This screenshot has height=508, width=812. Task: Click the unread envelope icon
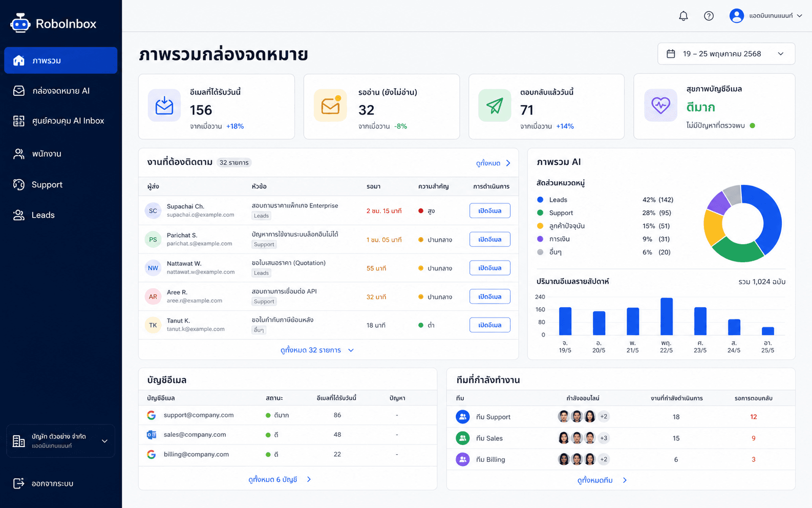(x=330, y=105)
